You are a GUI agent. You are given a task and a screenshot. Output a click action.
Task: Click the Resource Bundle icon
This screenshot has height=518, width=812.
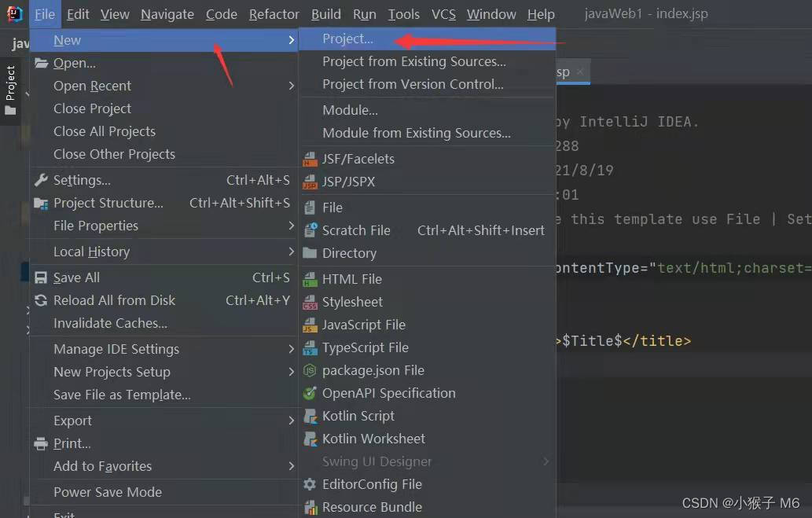pyautogui.click(x=310, y=507)
